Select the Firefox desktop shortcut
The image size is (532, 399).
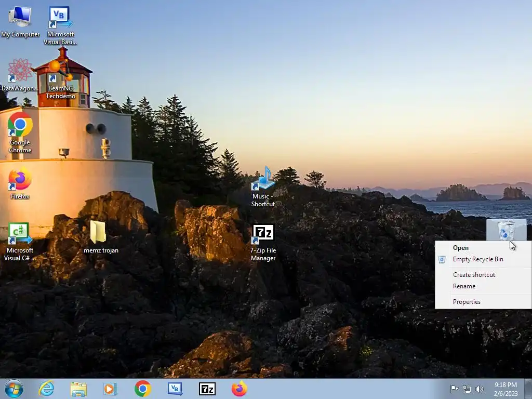click(20, 183)
